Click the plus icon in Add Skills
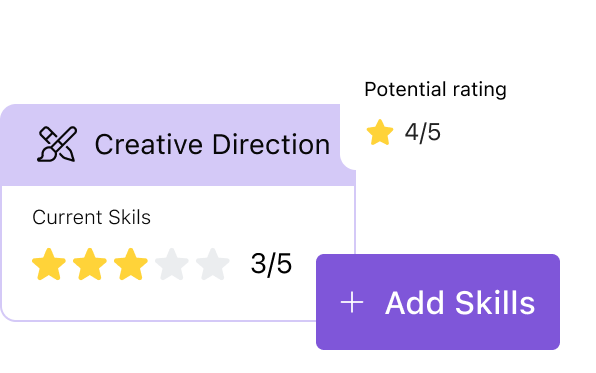The height and width of the screenshot is (373, 596). pyautogui.click(x=352, y=303)
